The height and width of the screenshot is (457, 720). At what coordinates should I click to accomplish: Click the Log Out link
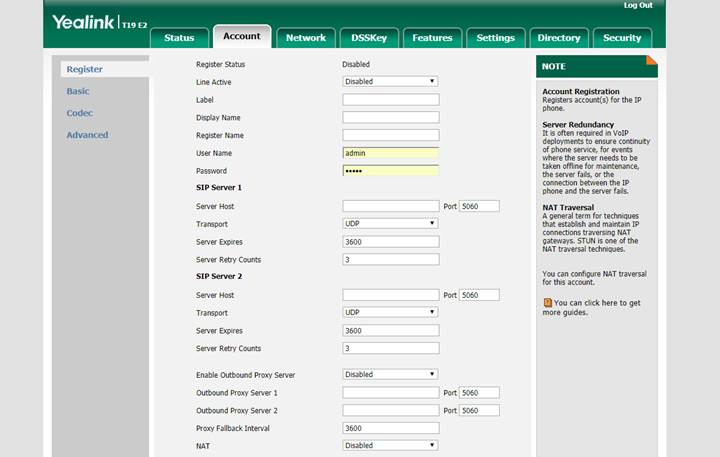point(637,5)
